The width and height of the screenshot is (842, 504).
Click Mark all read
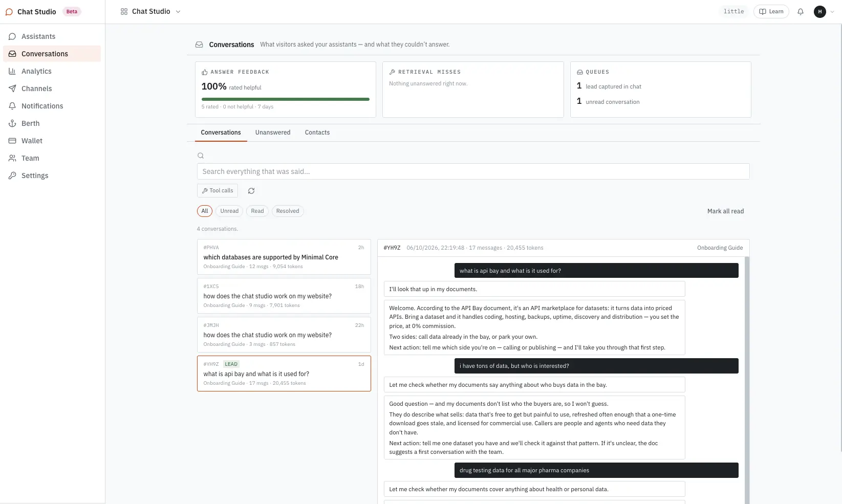click(726, 211)
